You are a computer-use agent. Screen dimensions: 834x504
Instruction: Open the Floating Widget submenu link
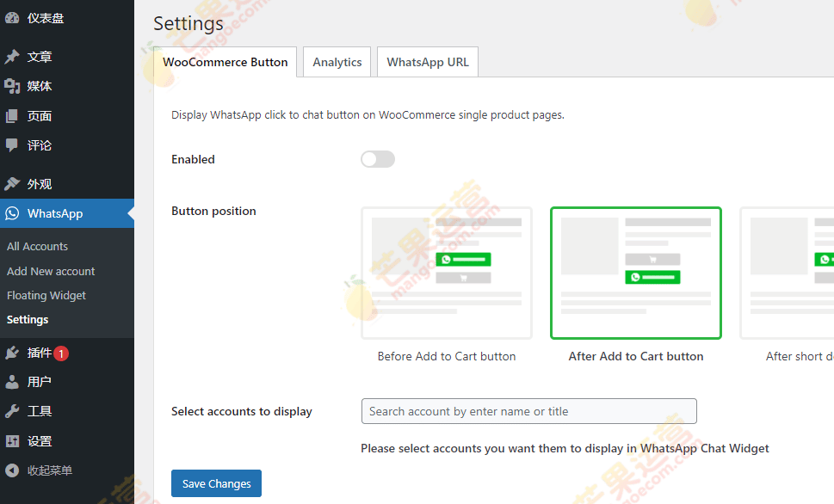click(46, 295)
